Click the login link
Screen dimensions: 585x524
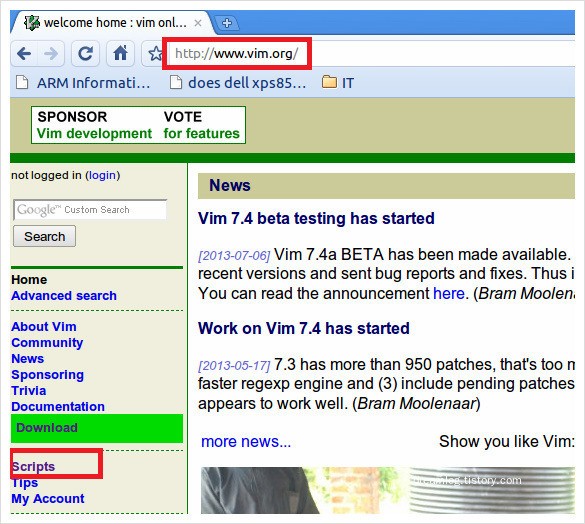(x=102, y=175)
